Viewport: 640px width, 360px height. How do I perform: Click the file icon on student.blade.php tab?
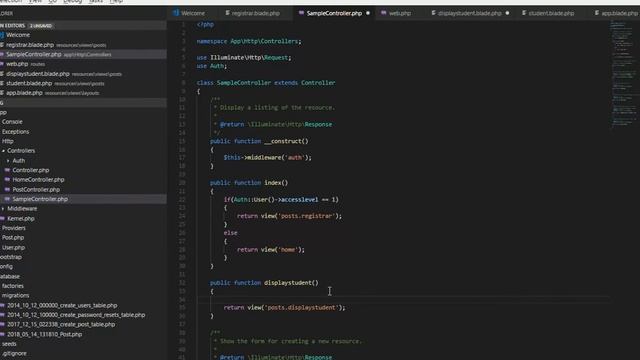click(524, 13)
